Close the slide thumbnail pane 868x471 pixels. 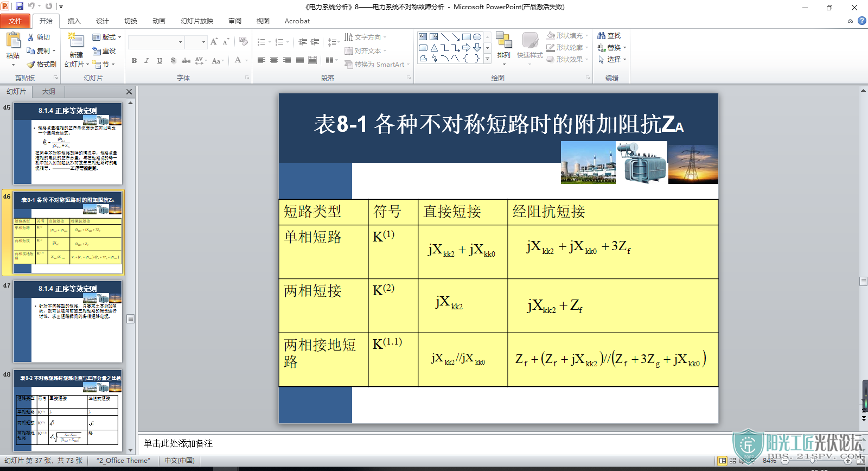[x=129, y=92]
